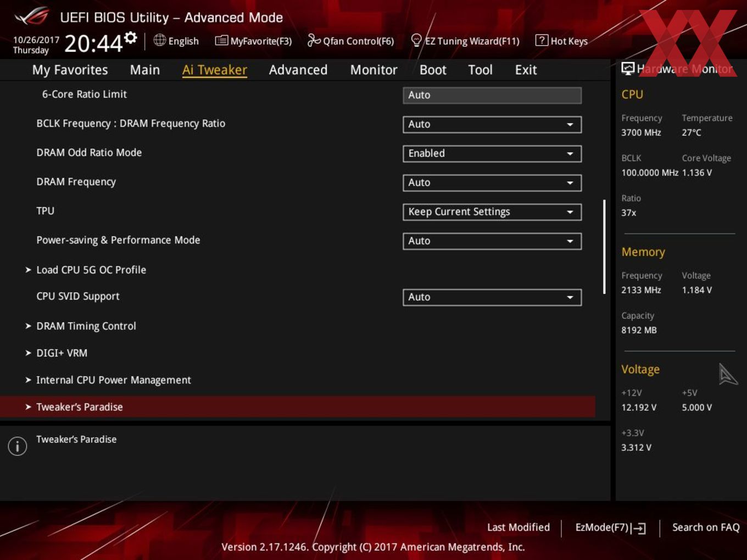The height and width of the screenshot is (560, 747).
Task: Switch to My Favorites tab
Action: pos(70,70)
